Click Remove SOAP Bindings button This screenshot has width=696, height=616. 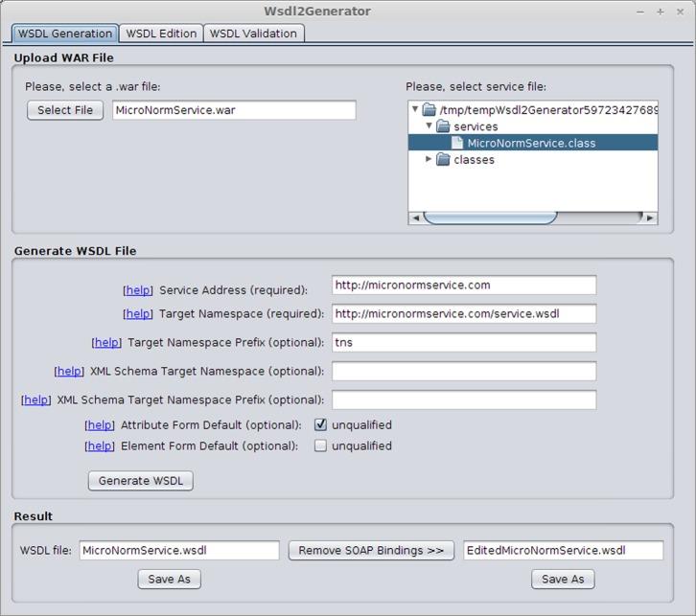point(371,551)
